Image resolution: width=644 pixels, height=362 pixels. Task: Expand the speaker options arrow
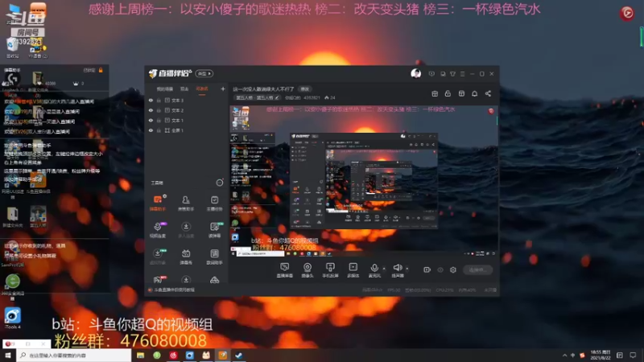407,269
